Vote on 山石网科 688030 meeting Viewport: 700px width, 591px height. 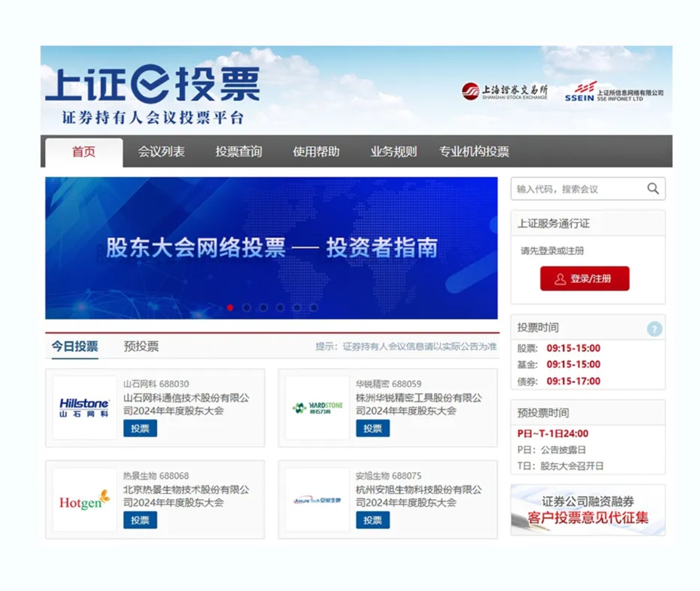(140, 429)
